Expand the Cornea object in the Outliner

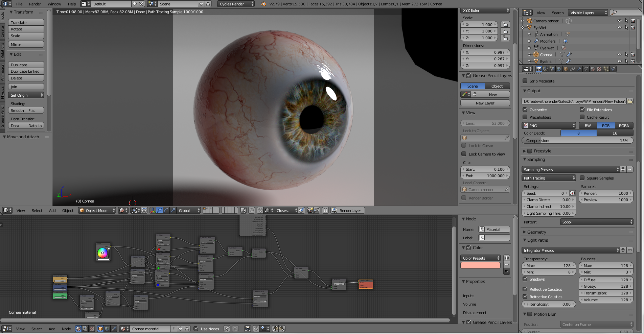click(529, 54)
